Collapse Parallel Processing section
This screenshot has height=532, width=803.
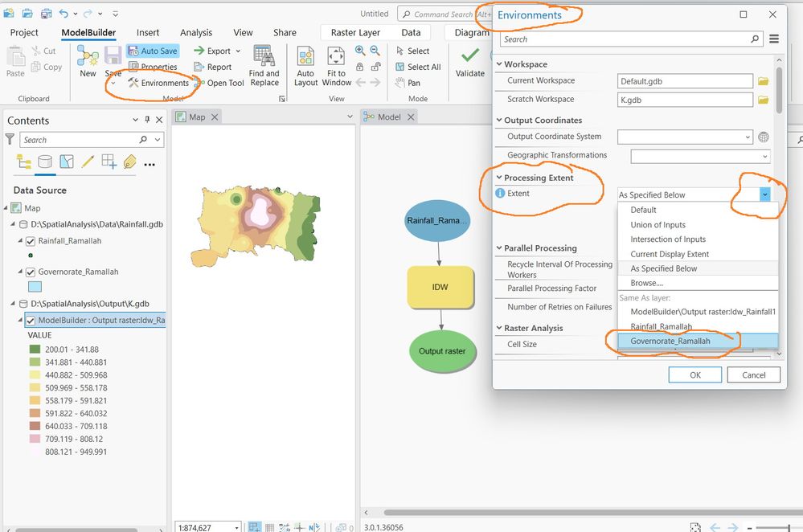[x=499, y=248]
